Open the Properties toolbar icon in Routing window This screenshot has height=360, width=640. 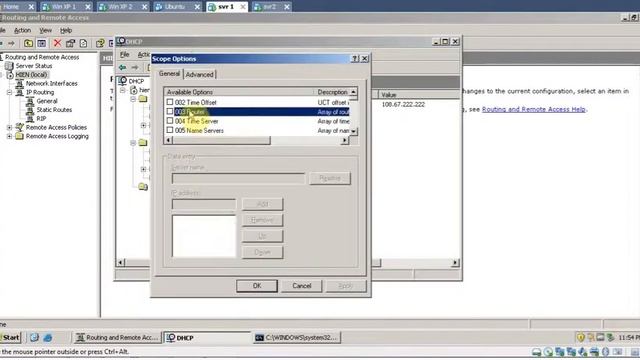(71, 43)
